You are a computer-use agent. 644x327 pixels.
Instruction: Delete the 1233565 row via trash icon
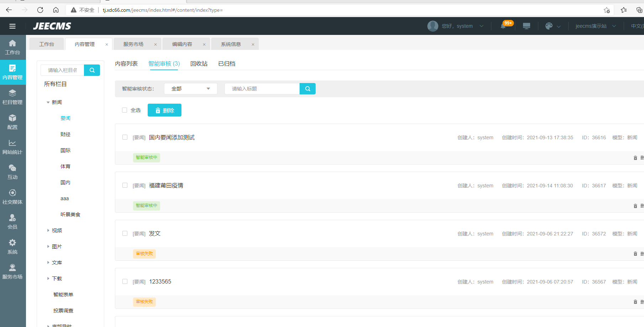(635, 302)
